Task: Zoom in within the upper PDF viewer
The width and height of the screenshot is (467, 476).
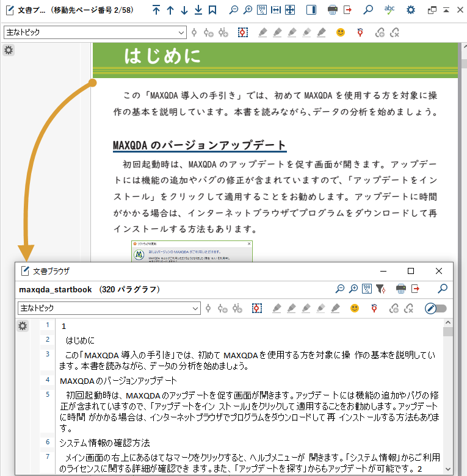Action: coord(248,10)
